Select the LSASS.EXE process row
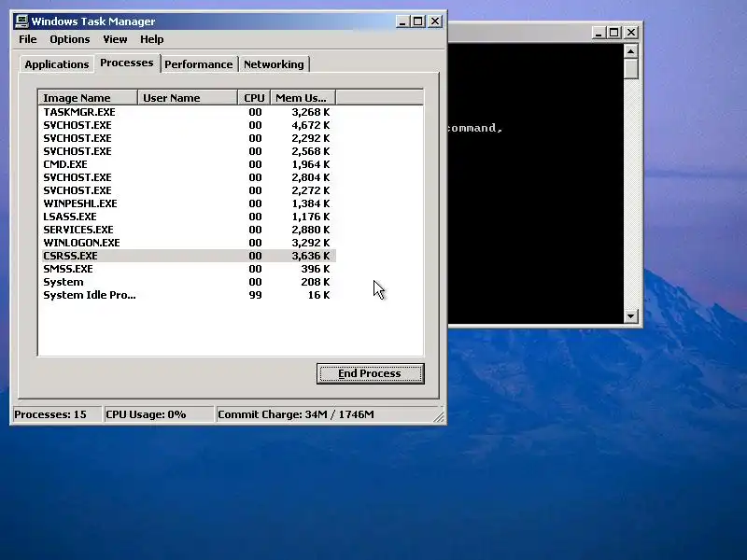This screenshot has height=560, width=747. coord(189,217)
